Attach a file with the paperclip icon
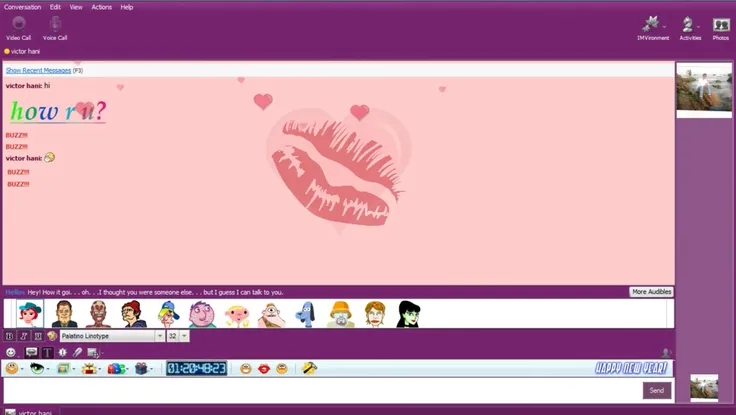 77,352
